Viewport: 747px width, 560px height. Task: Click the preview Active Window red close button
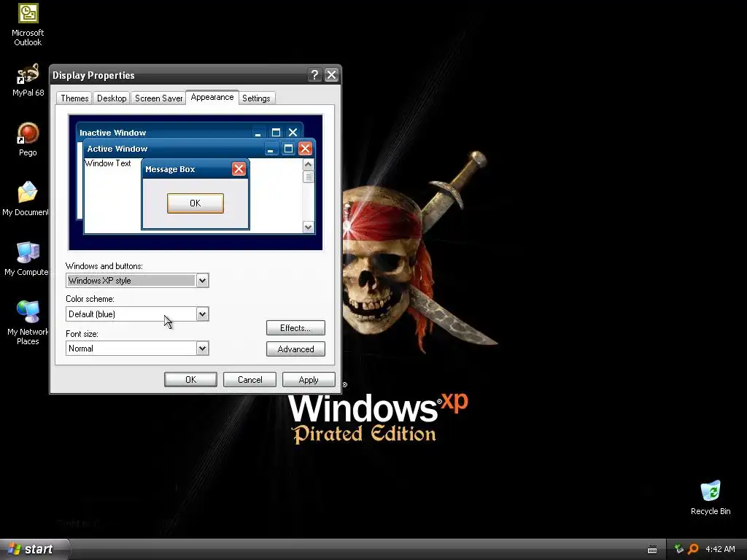(306, 149)
